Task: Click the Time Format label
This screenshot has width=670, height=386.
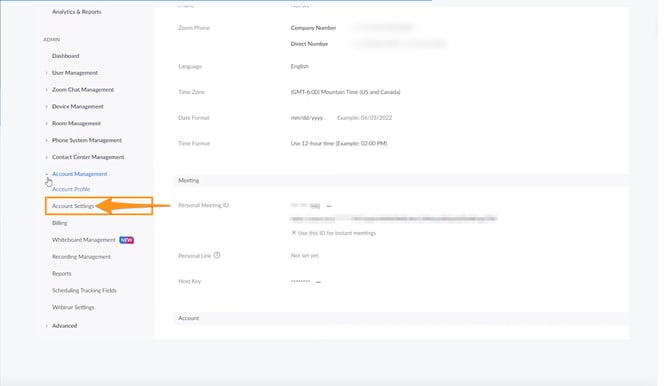Action: coord(194,144)
